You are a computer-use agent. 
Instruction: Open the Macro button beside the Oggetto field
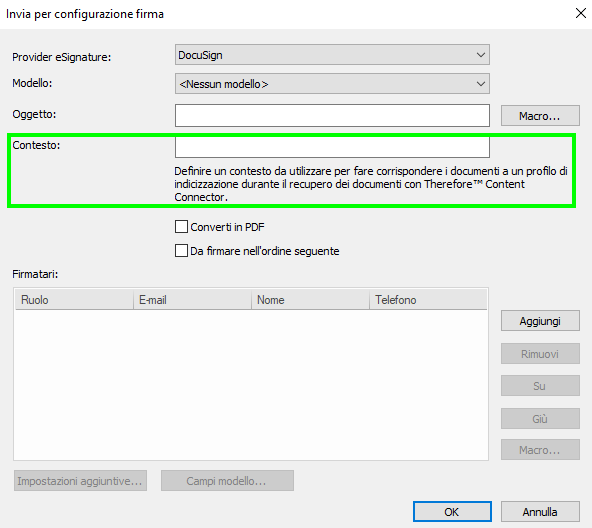point(540,116)
